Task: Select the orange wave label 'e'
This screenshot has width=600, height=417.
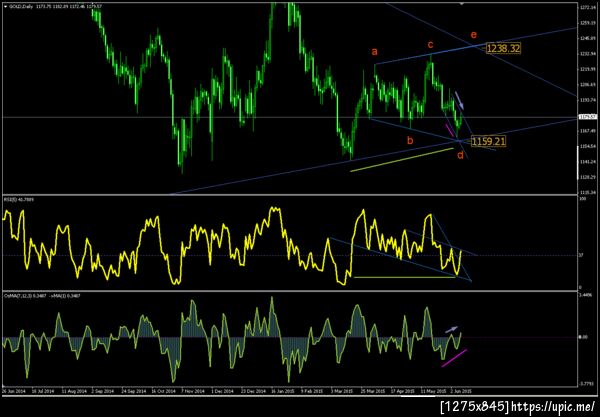Action: 474,35
